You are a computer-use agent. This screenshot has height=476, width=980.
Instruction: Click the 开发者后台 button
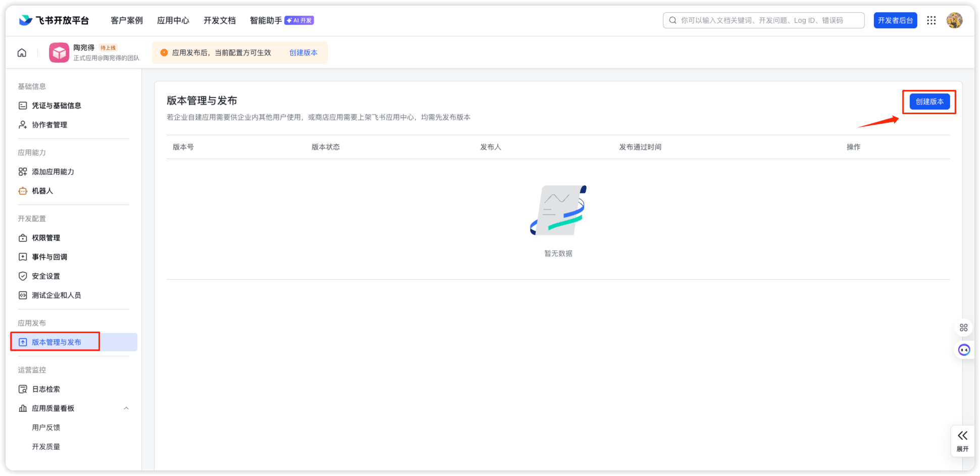[895, 20]
